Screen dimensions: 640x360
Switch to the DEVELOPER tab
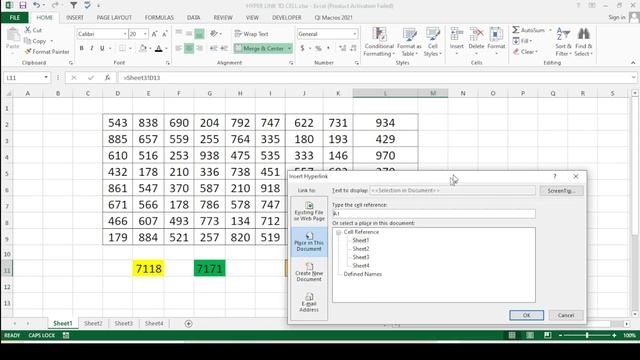287,18
